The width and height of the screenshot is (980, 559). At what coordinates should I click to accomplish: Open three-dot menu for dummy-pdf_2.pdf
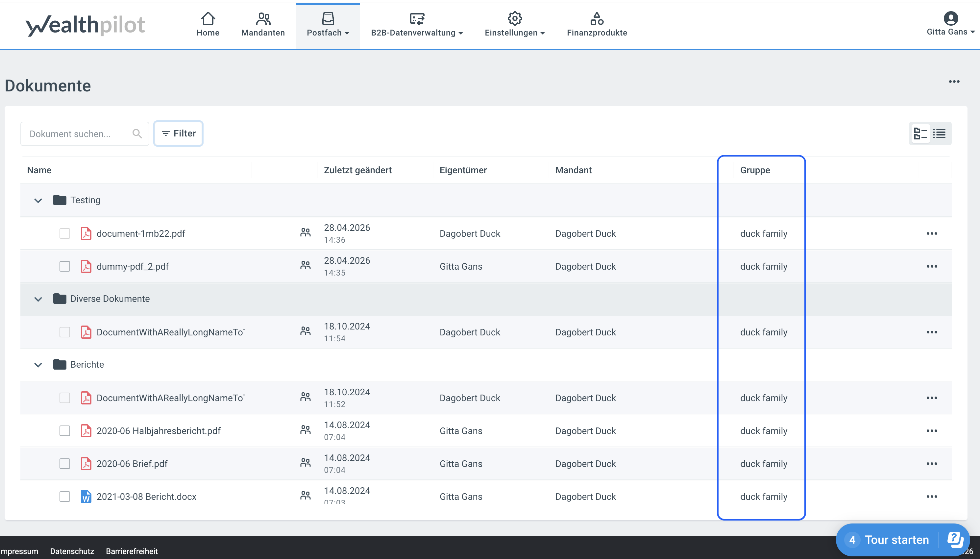[932, 266]
